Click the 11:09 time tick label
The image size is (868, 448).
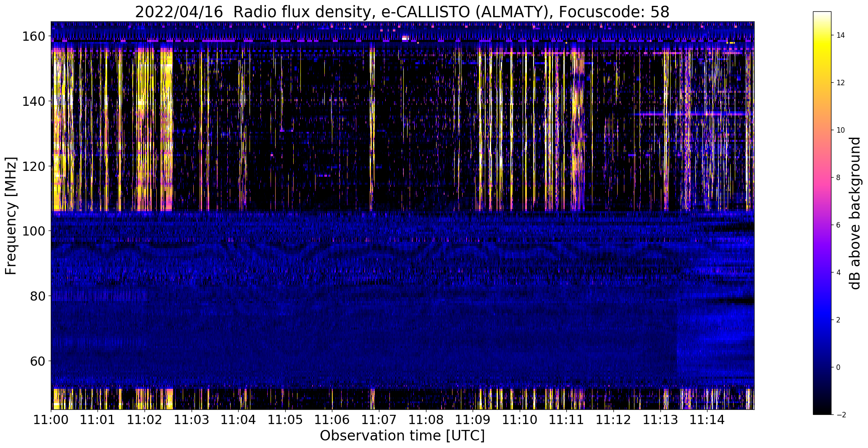click(x=473, y=419)
